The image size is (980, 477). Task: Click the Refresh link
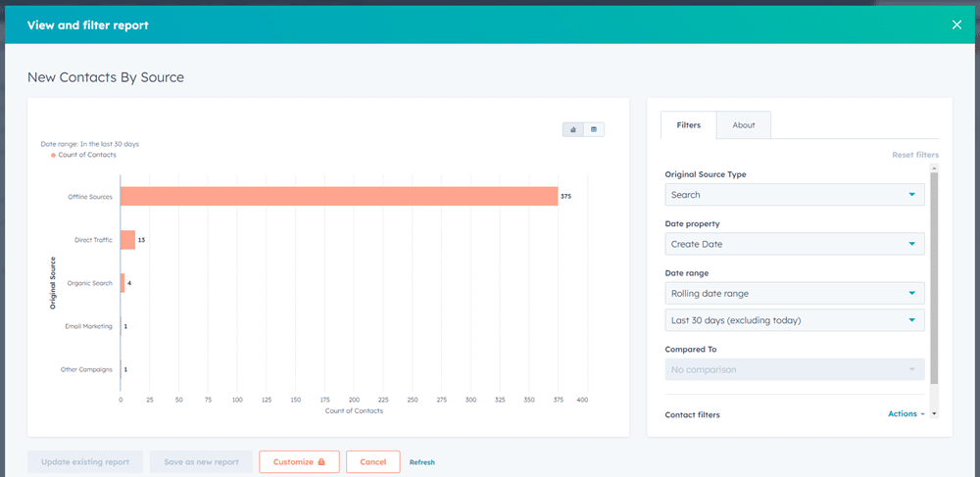coord(421,462)
